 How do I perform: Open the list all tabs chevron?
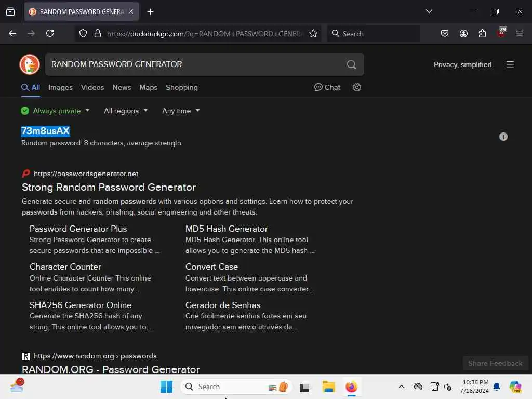(x=429, y=11)
